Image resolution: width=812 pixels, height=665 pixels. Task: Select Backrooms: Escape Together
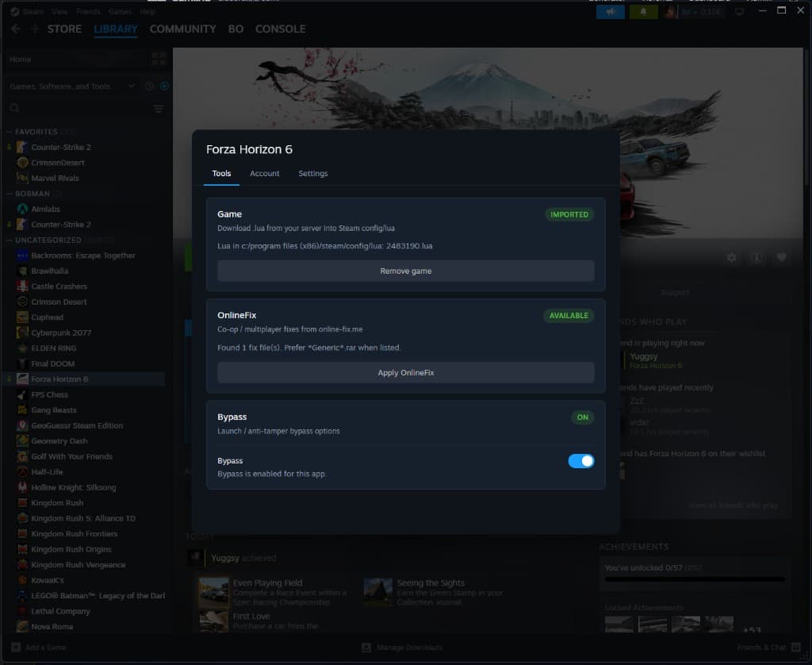[82, 255]
